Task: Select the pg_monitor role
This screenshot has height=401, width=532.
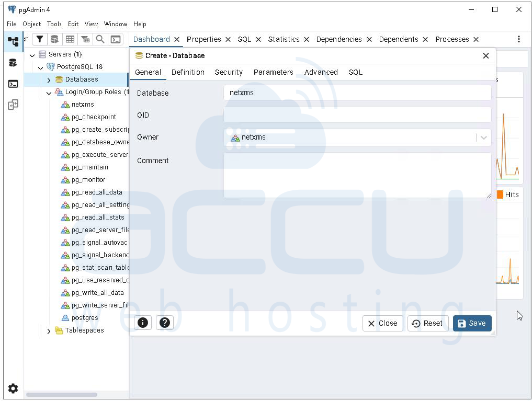Action: (x=88, y=180)
